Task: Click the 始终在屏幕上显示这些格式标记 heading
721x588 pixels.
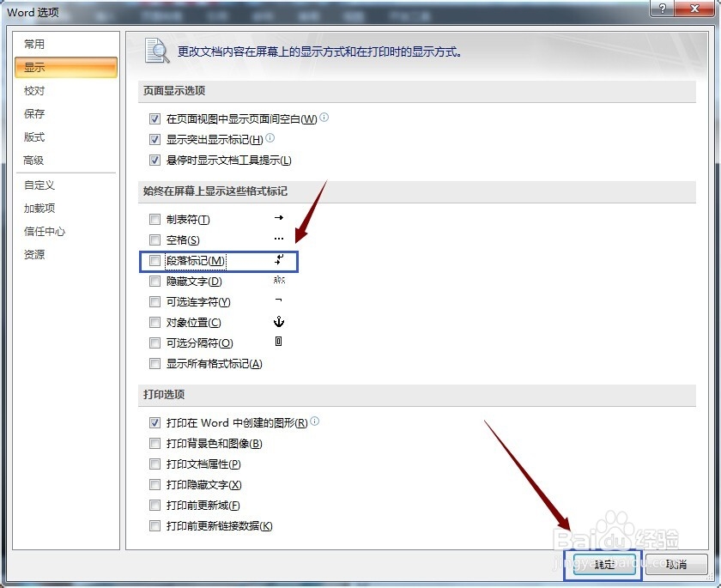Action: (215, 191)
